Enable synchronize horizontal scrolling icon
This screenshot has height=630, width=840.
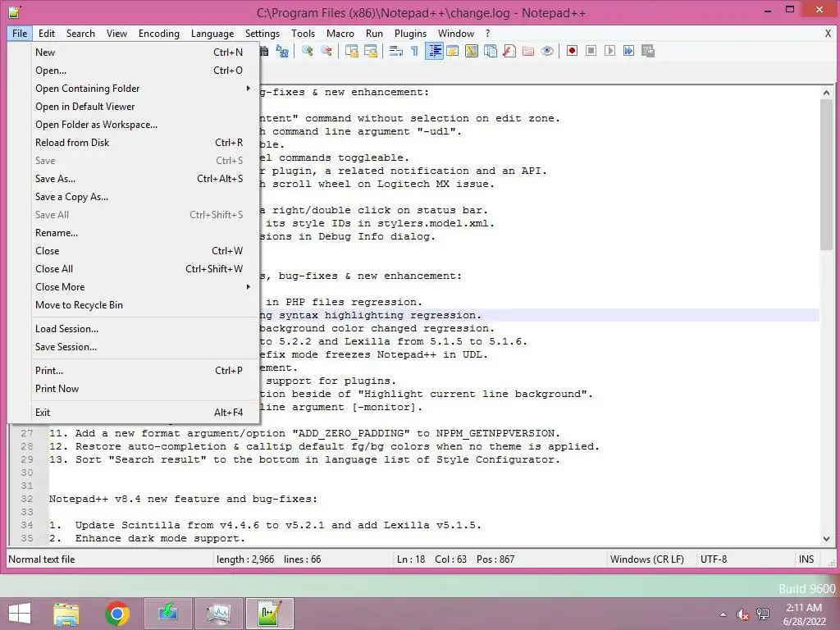[371, 51]
